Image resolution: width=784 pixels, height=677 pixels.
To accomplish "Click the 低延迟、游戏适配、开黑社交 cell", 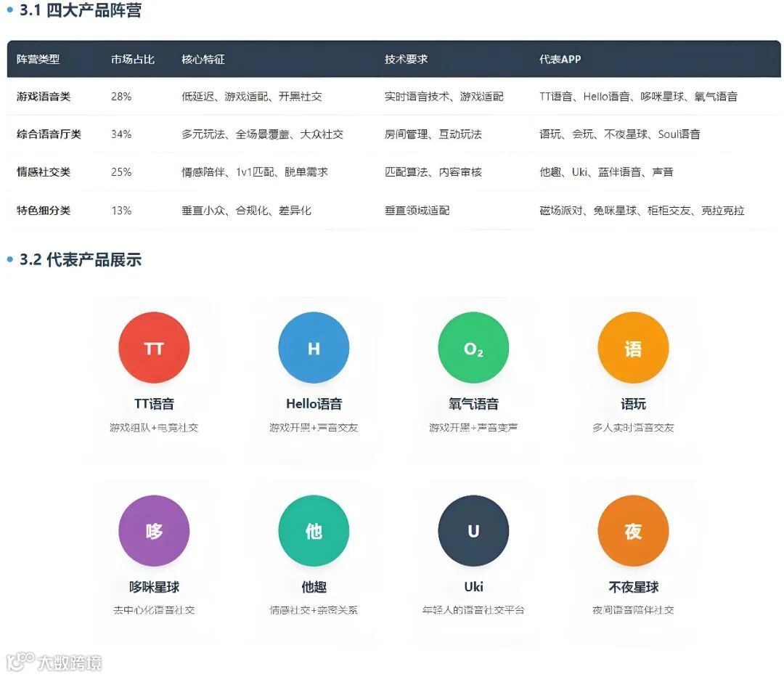I will coord(251,96).
